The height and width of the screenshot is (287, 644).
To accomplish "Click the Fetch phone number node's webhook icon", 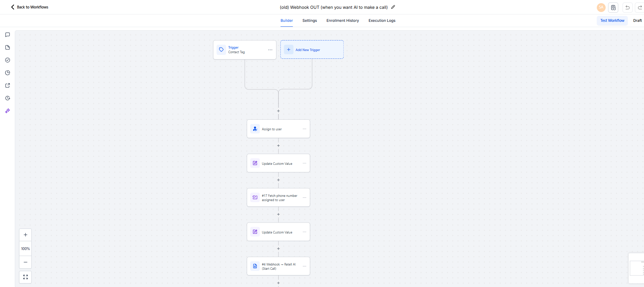I will (x=255, y=198).
